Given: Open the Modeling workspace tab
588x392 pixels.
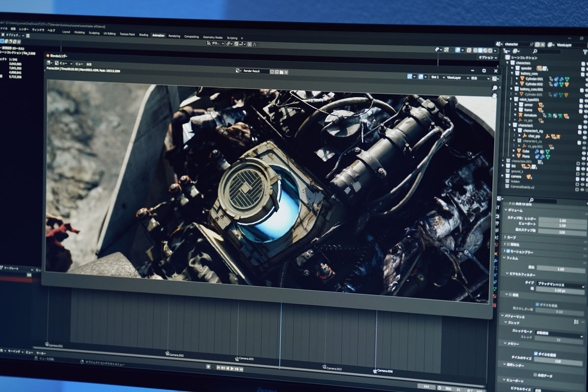Looking at the screenshot, I should [x=79, y=33].
